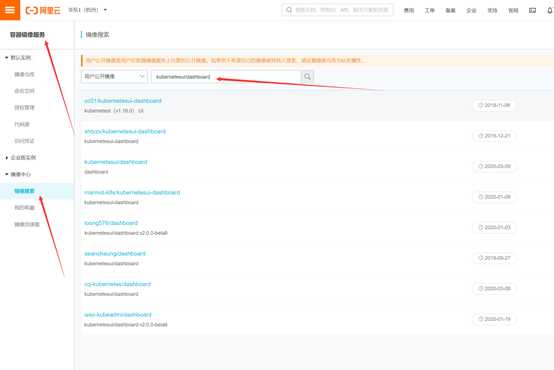Click the 2020-01-09 date badge

494,197
